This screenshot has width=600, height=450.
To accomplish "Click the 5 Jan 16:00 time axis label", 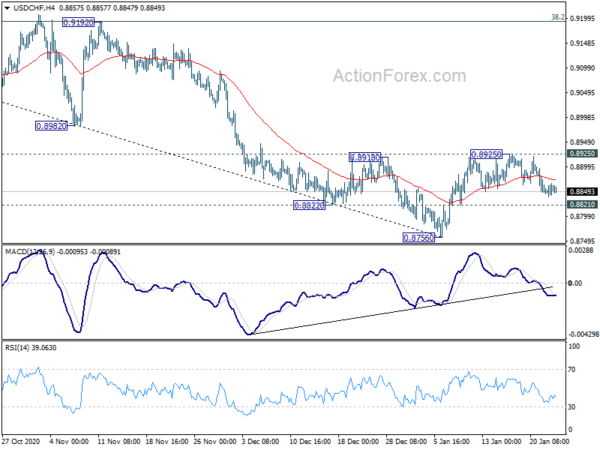I will (452, 441).
